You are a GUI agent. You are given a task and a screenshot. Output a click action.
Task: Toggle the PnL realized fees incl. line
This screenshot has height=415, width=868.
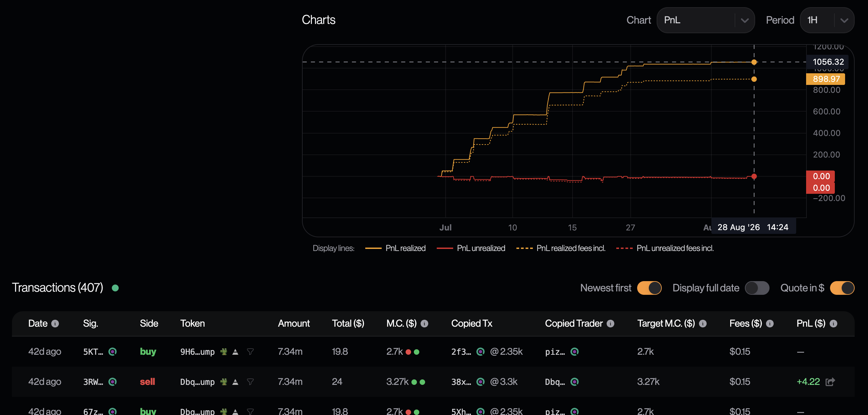(x=561, y=248)
